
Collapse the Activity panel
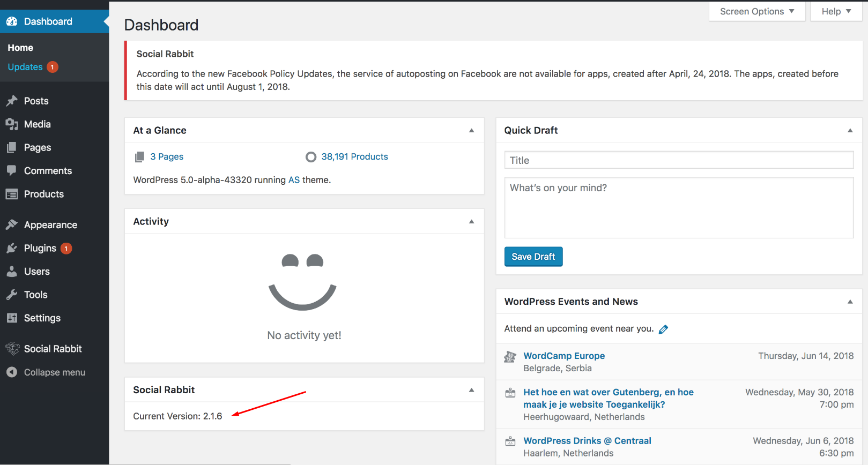click(472, 221)
